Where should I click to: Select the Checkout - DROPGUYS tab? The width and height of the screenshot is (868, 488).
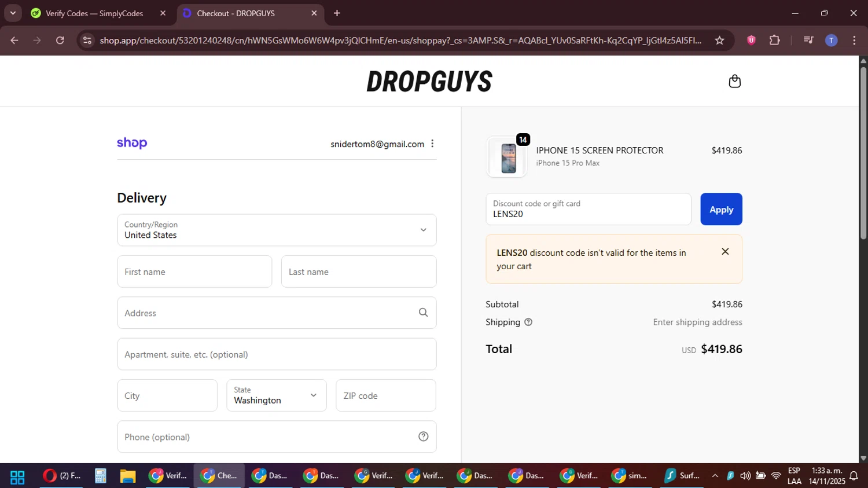[236, 13]
